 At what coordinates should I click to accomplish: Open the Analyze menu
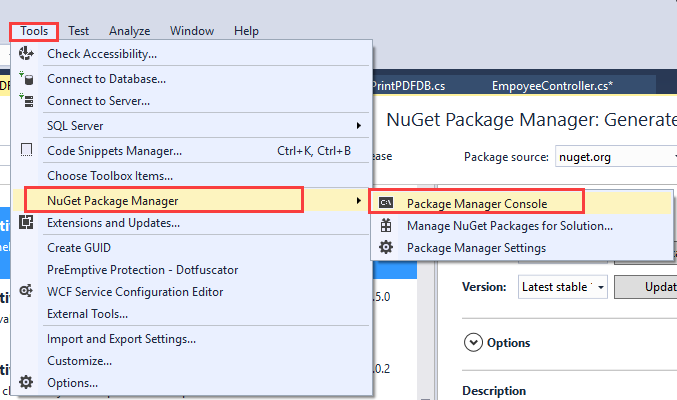[x=129, y=31]
